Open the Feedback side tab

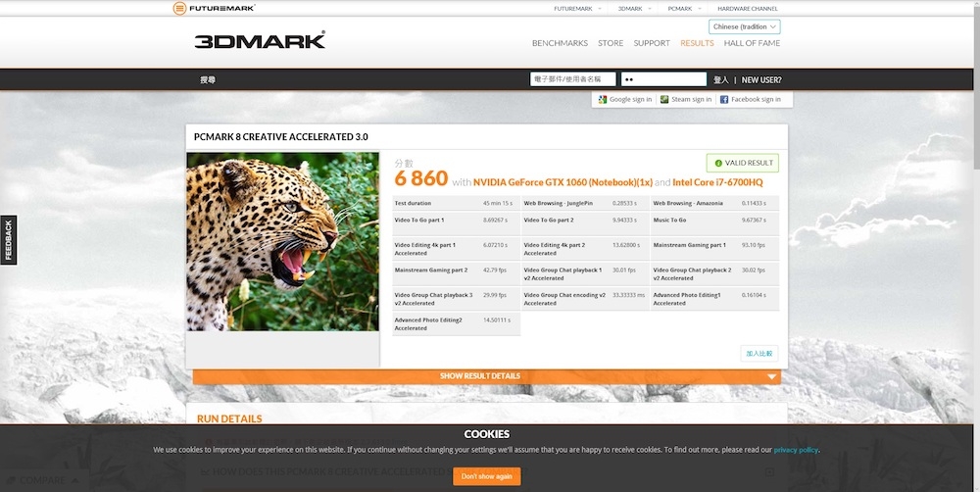(x=8, y=240)
